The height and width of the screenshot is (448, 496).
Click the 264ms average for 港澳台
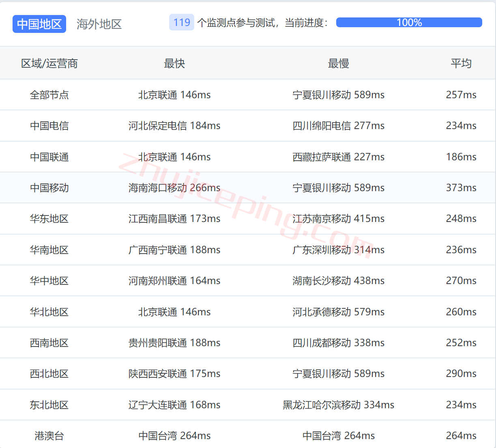click(461, 435)
